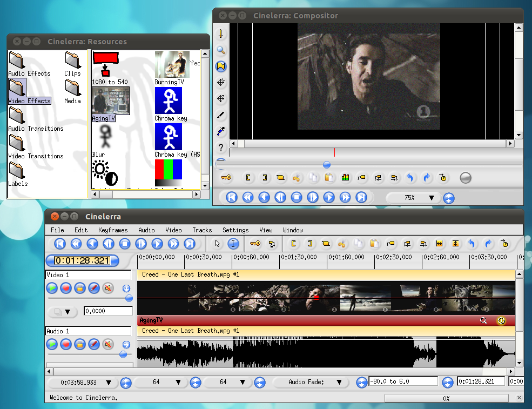The width and height of the screenshot is (532, 409).
Task: Click the Stop button in main transport
Action: 125,244
